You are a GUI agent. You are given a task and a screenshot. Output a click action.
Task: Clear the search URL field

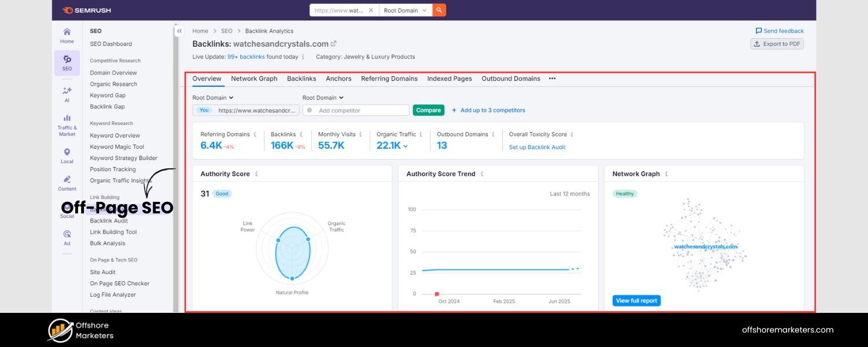(371, 10)
